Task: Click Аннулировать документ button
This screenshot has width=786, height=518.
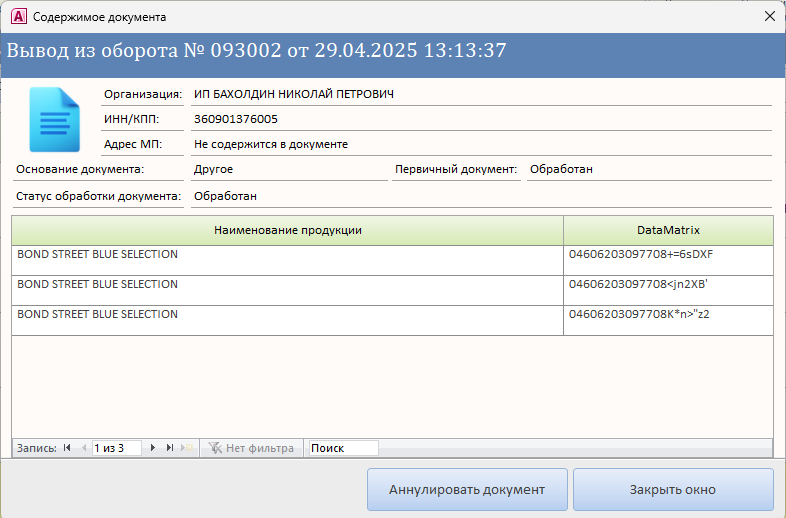Action: pyautogui.click(x=467, y=489)
